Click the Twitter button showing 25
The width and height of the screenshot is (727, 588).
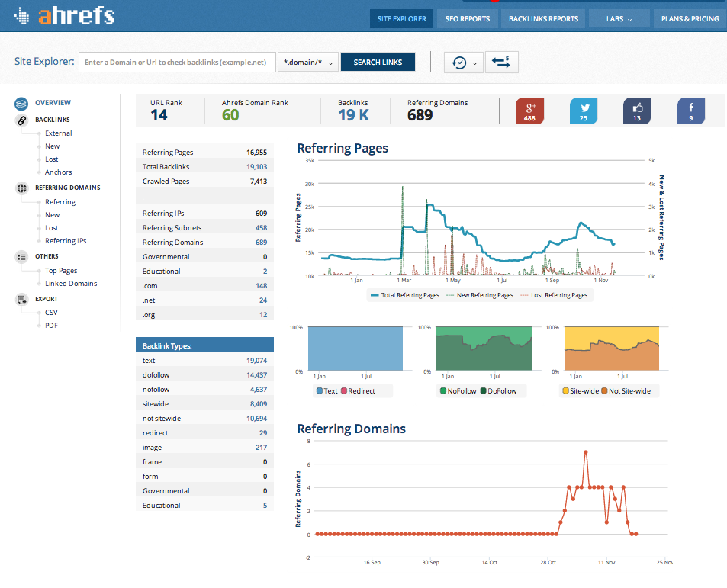tap(584, 111)
